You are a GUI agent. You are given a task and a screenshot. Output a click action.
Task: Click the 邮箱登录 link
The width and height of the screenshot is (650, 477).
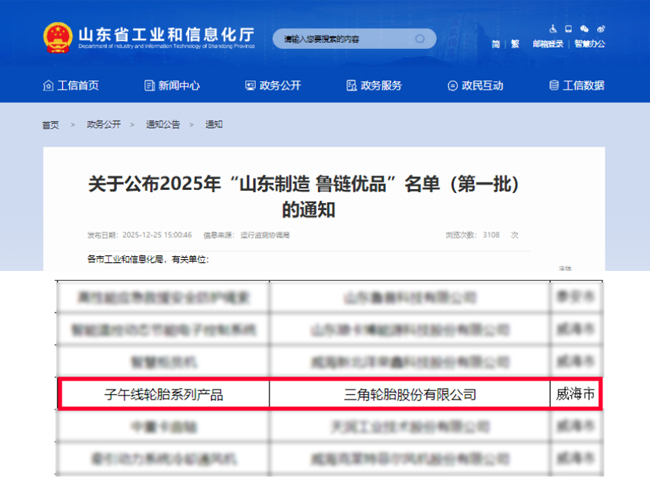(548, 44)
